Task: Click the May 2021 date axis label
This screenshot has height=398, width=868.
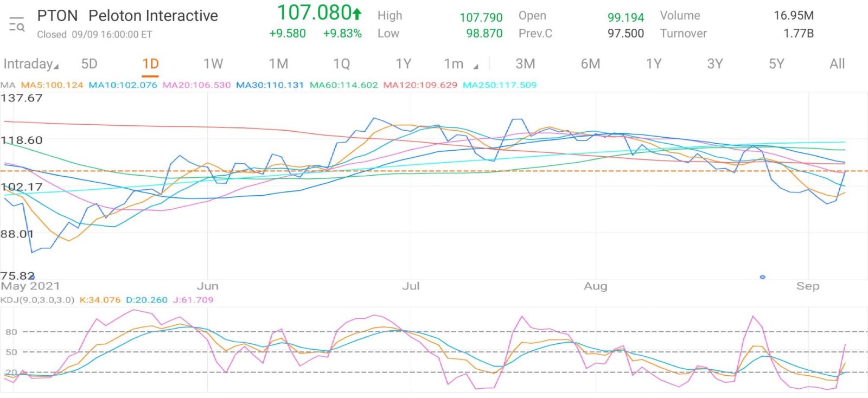Action: pos(30,286)
